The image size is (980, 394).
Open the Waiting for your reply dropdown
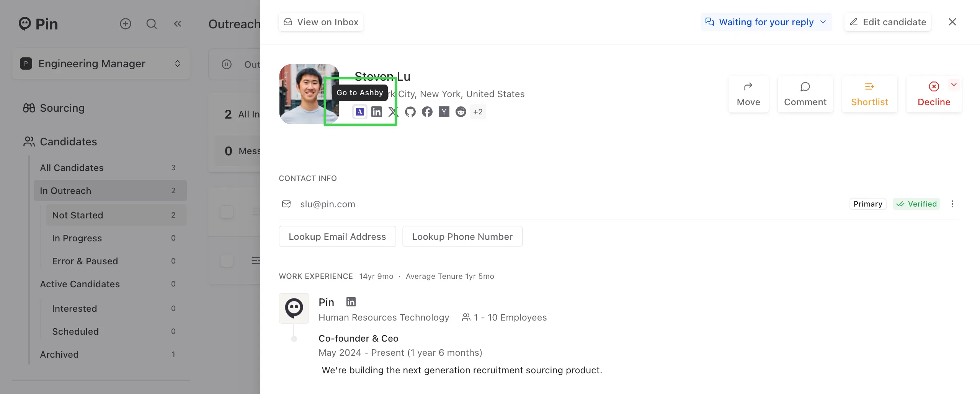pos(766,22)
